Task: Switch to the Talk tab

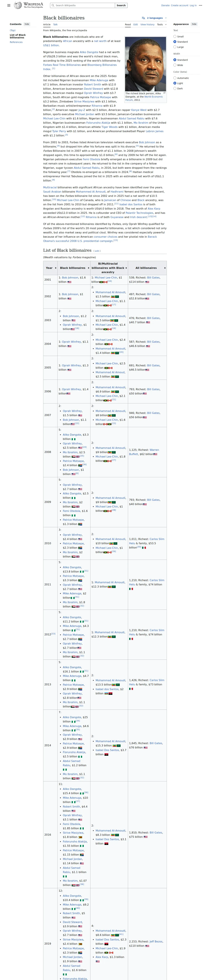Action: (55, 24)
